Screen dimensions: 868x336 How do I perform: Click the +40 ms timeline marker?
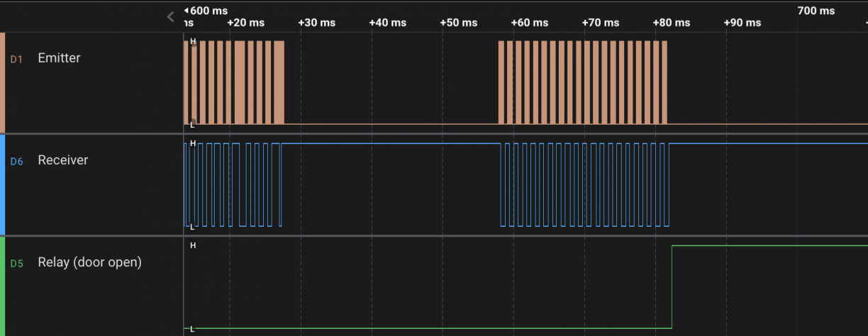click(387, 23)
